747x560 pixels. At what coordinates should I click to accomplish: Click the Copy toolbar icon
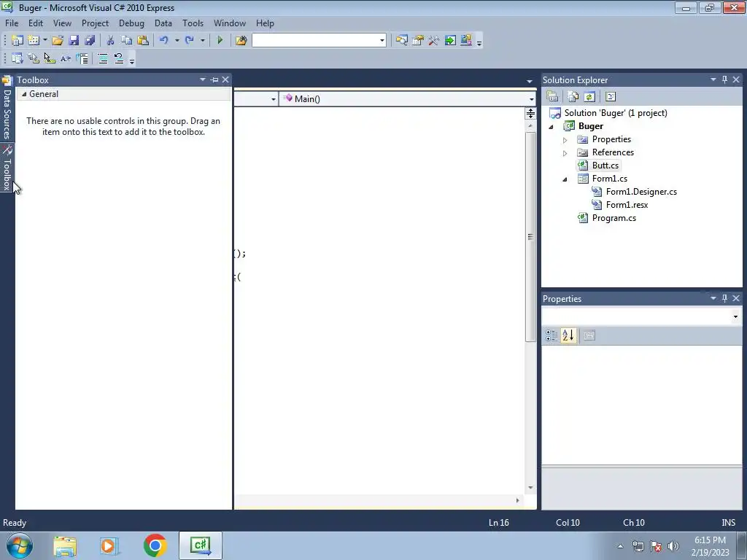click(126, 41)
